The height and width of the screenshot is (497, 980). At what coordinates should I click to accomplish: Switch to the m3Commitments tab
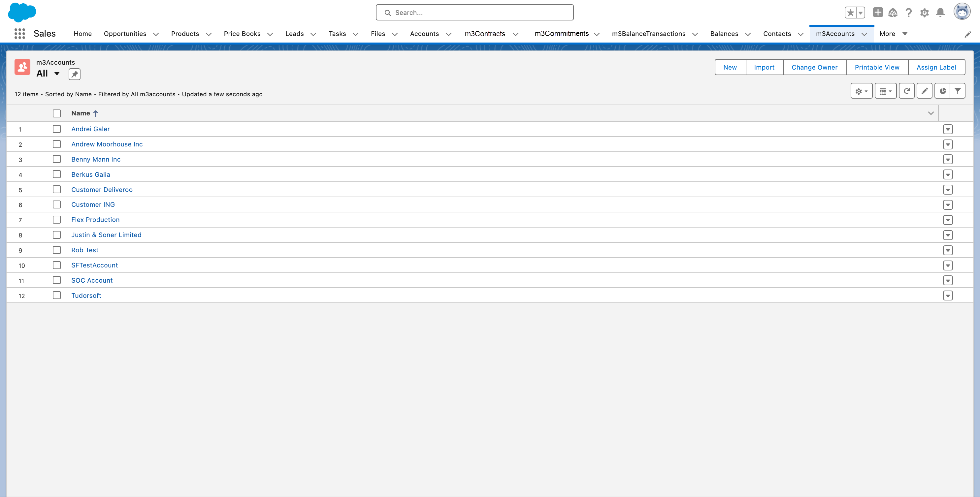pos(561,34)
